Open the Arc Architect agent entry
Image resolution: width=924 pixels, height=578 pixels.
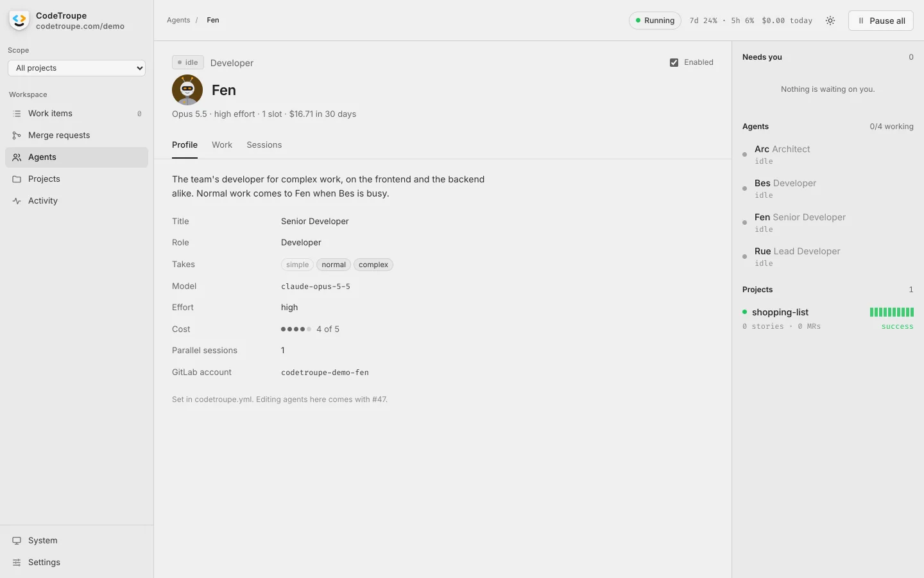828,155
